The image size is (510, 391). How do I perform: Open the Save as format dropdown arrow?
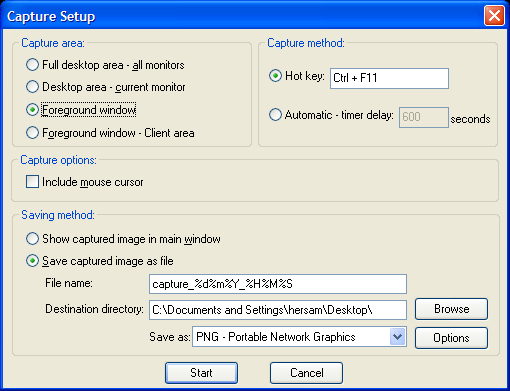coord(397,337)
